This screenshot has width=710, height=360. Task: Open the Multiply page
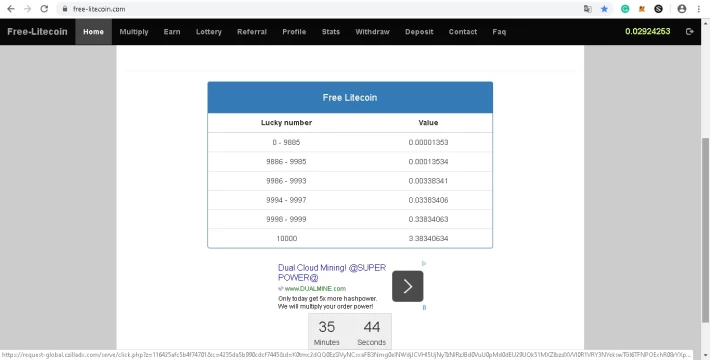click(134, 32)
